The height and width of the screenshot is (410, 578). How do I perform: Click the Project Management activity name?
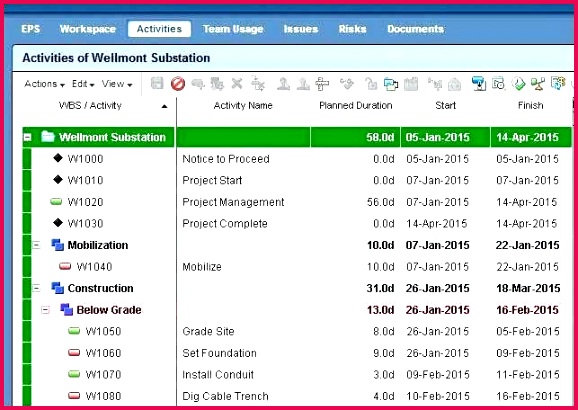click(233, 202)
